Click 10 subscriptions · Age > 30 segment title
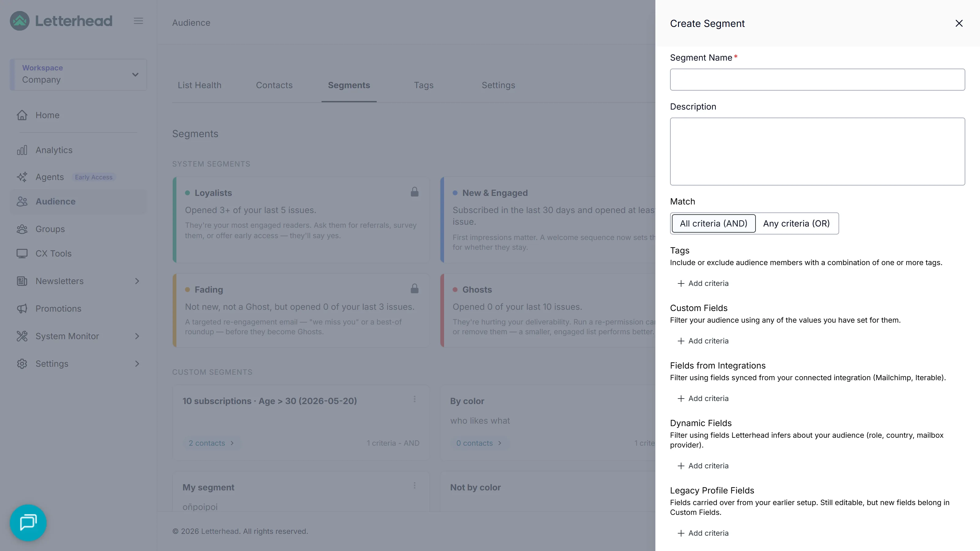 (x=270, y=401)
